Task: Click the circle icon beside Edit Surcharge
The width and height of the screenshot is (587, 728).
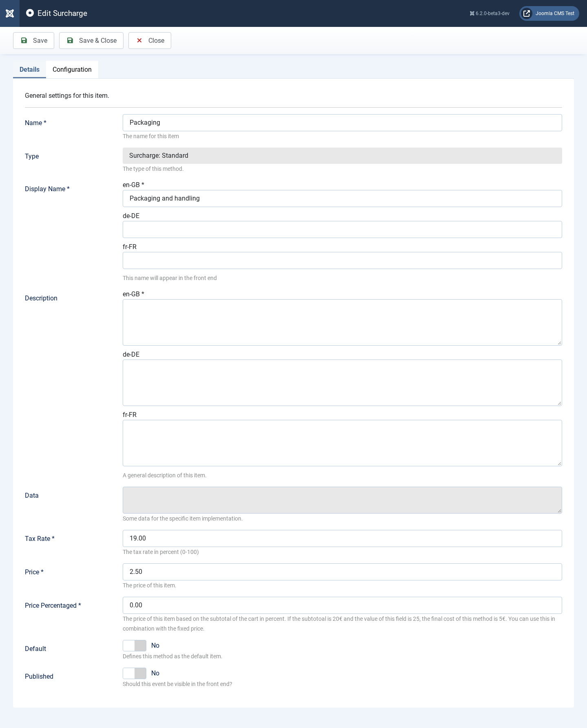Action: [30, 13]
